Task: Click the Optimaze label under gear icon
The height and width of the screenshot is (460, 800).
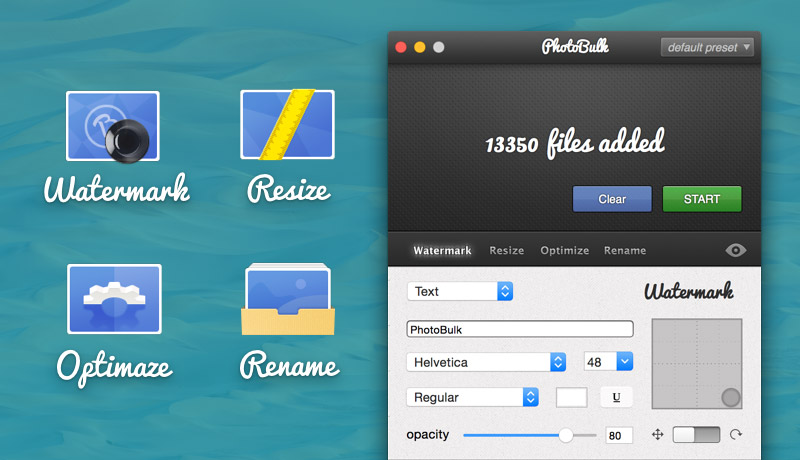Action: pos(114,367)
